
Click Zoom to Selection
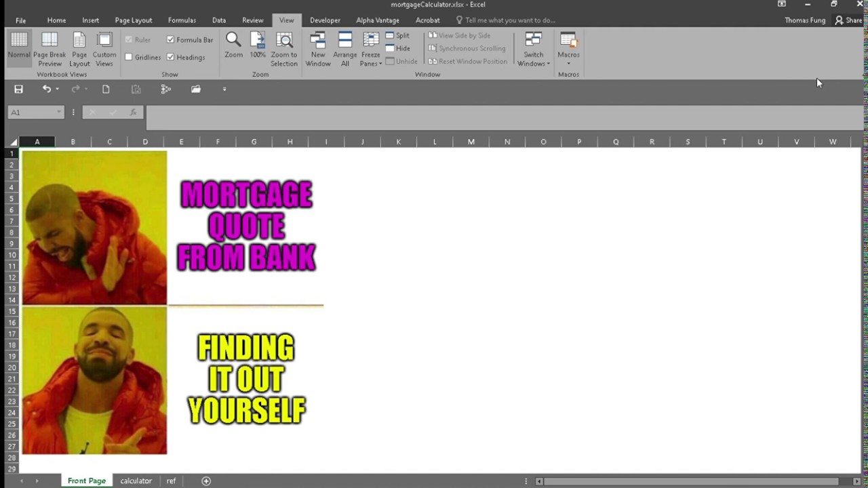pyautogui.click(x=284, y=49)
